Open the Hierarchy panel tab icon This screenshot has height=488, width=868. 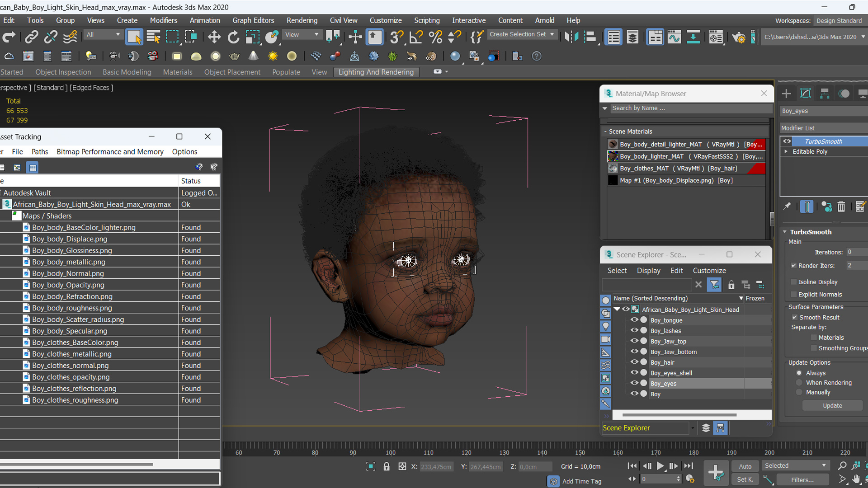(825, 94)
